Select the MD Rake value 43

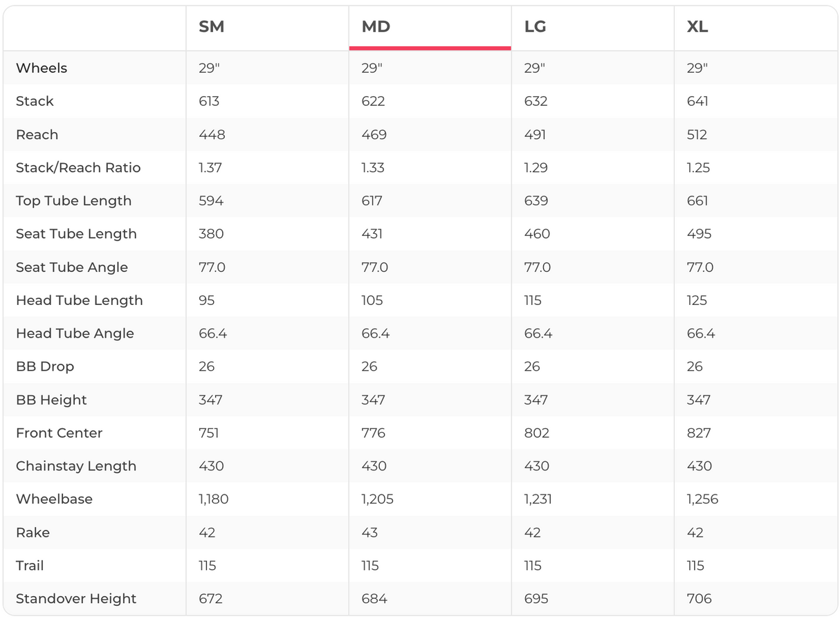point(369,533)
